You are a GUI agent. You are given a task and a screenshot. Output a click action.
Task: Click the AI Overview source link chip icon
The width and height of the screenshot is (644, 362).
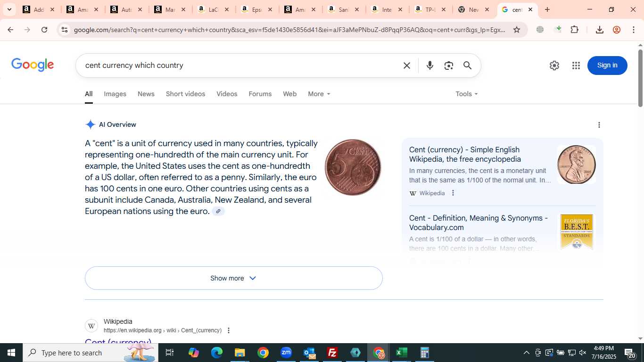tap(218, 211)
